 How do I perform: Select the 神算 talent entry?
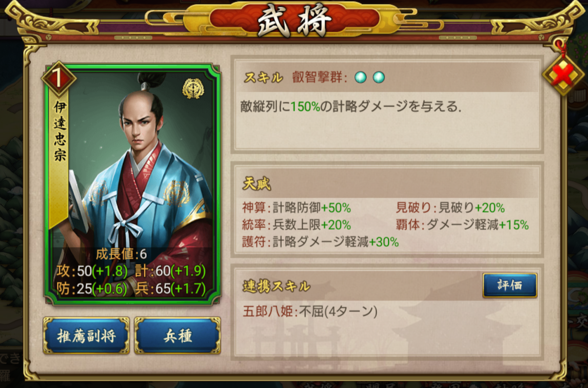point(297,208)
